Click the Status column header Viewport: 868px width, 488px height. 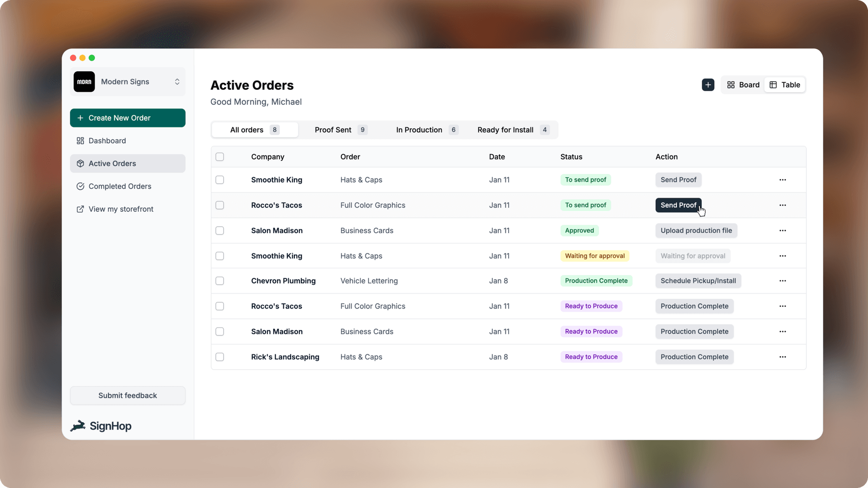pyautogui.click(x=571, y=157)
